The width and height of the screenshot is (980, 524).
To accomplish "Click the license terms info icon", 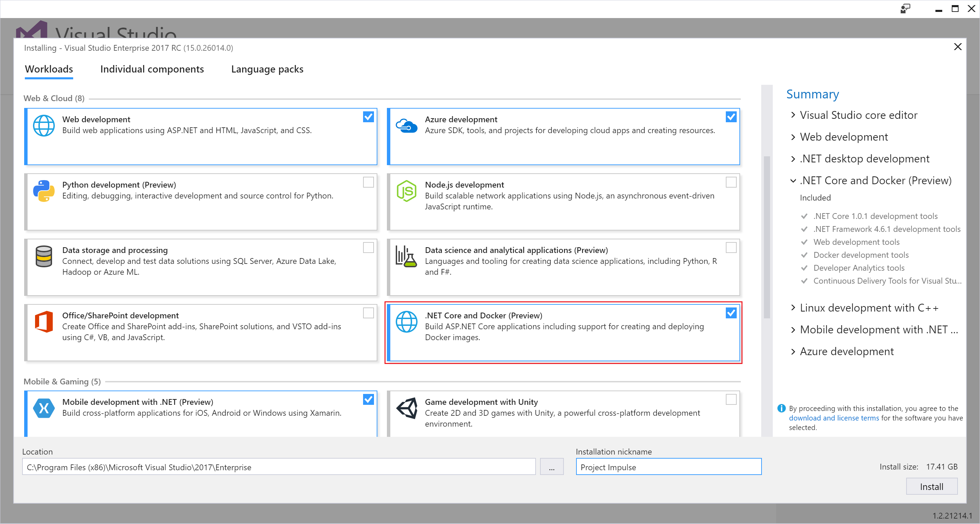I will pyautogui.click(x=781, y=408).
